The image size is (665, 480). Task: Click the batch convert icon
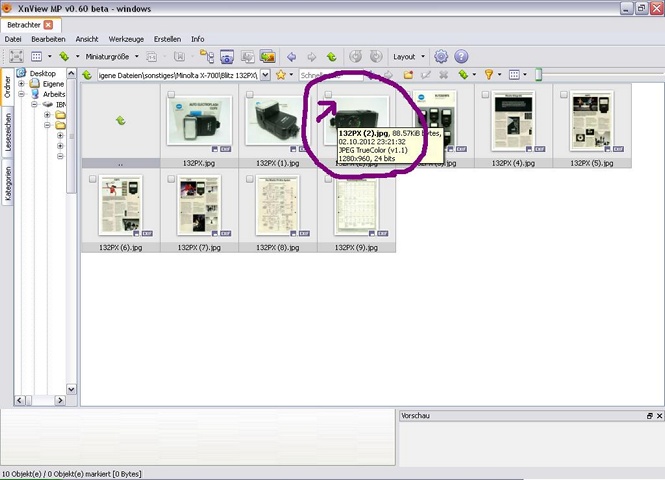click(x=247, y=56)
